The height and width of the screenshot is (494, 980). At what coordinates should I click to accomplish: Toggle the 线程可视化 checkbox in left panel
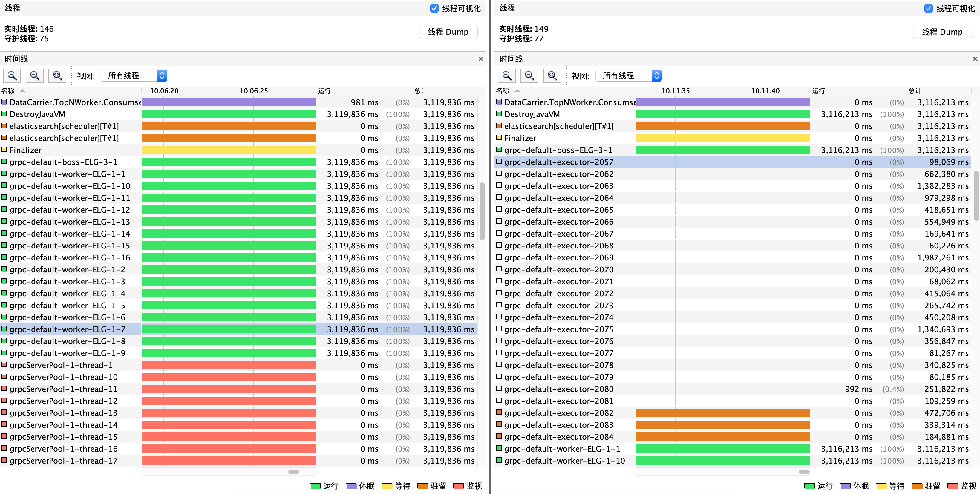pos(434,8)
